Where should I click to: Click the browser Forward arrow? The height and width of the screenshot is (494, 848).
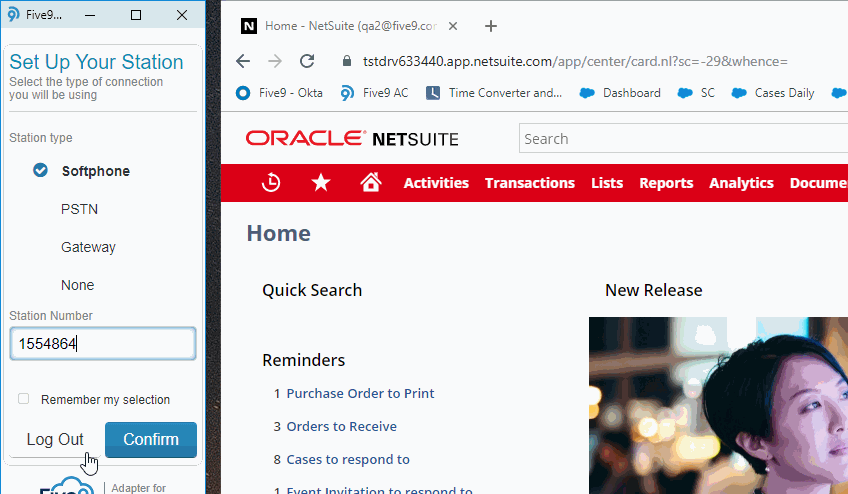click(275, 61)
